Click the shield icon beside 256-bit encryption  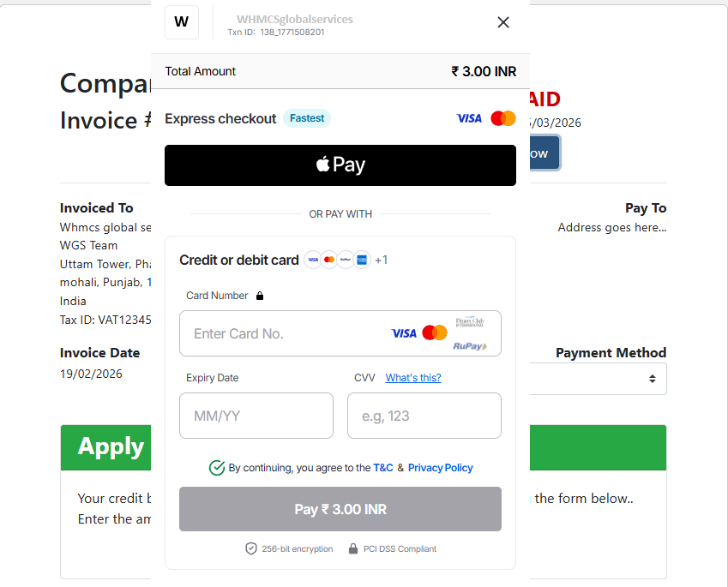251,548
